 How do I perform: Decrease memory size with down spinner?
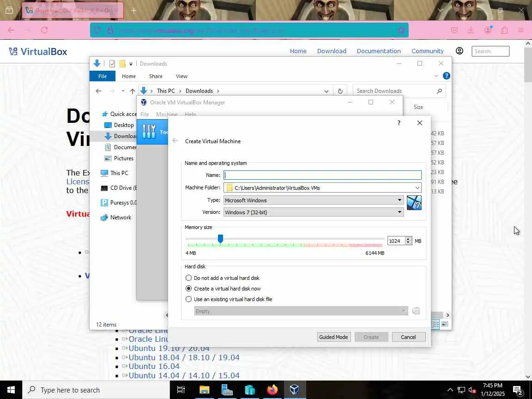click(x=408, y=243)
